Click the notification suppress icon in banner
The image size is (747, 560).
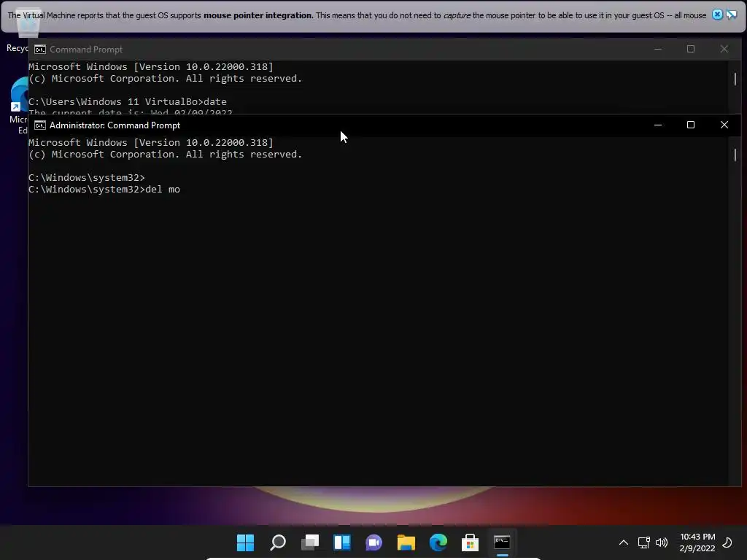(x=731, y=15)
